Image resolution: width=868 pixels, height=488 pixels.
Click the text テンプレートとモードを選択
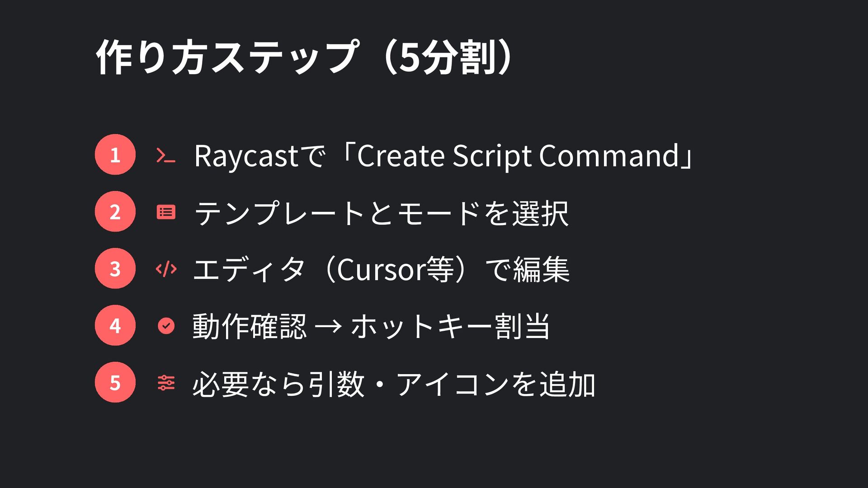pos(382,213)
